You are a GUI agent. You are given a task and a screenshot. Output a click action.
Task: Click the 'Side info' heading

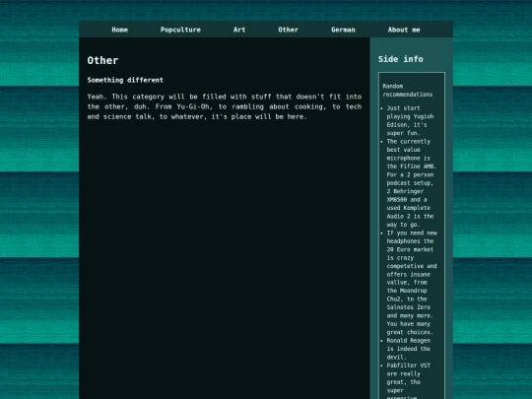(x=400, y=59)
